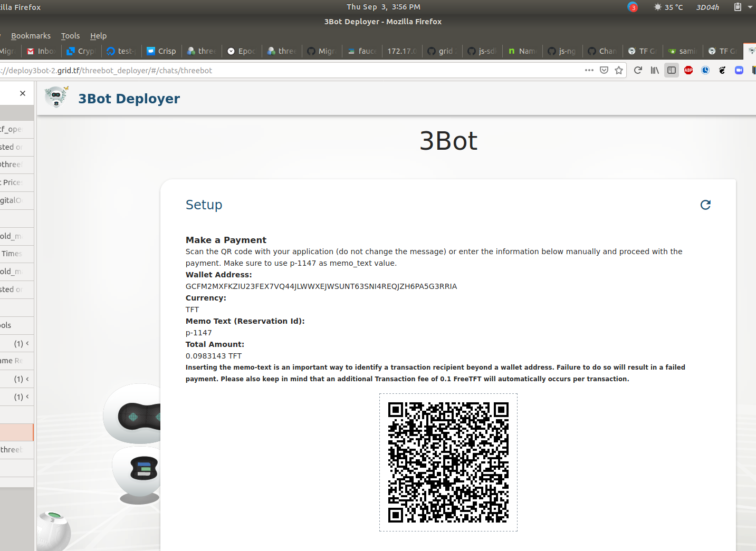The width and height of the screenshot is (756, 551).
Task: Click the 3Bot Deployer robot logo
Action: (x=56, y=96)
